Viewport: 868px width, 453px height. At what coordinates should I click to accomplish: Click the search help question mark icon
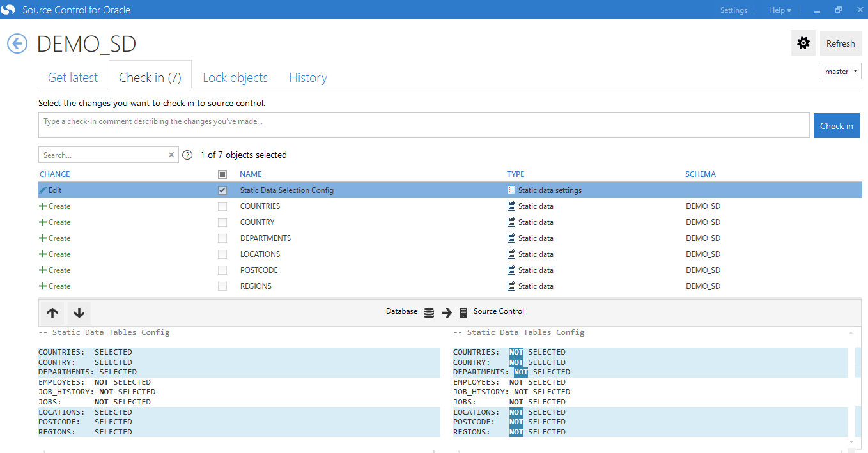(x=187, y=155)
